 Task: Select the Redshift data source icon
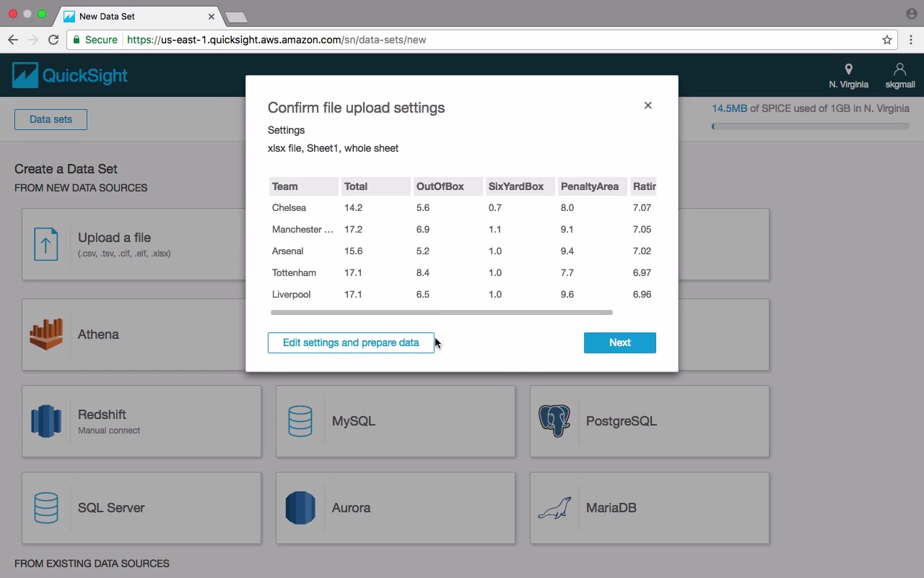46,421
